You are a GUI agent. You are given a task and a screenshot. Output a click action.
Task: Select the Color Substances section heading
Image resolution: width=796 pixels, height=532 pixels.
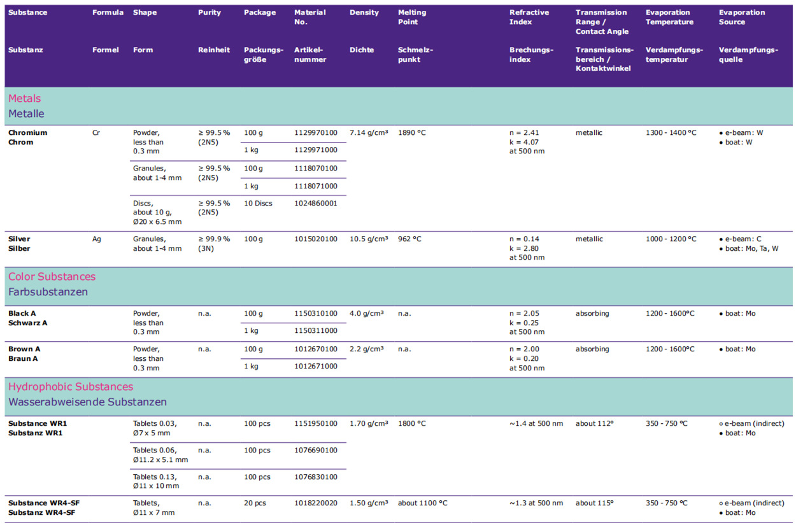click(52, 277)
